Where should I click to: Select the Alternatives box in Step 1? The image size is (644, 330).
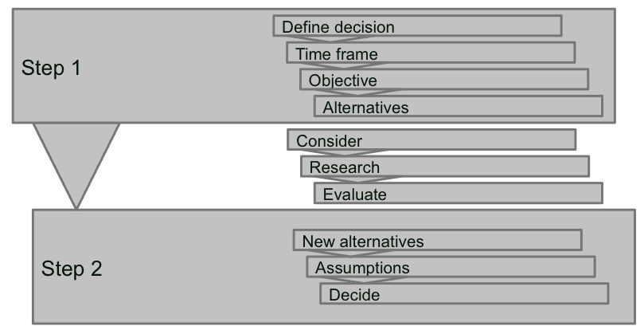click(x=458, y=106)
